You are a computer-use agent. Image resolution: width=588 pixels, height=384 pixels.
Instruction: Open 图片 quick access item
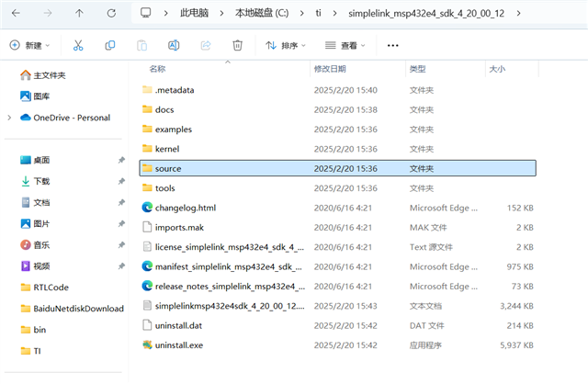tap(35, 224)
